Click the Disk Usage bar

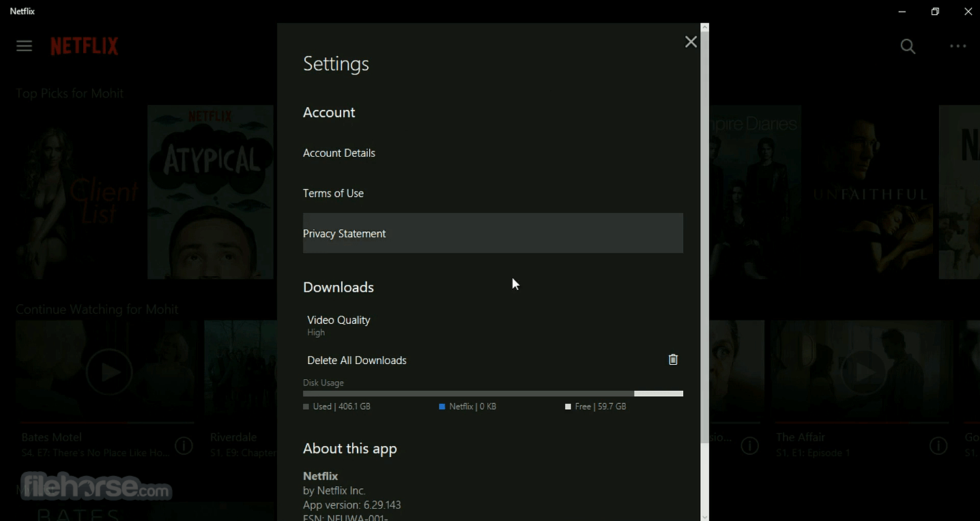pos(493,393)
